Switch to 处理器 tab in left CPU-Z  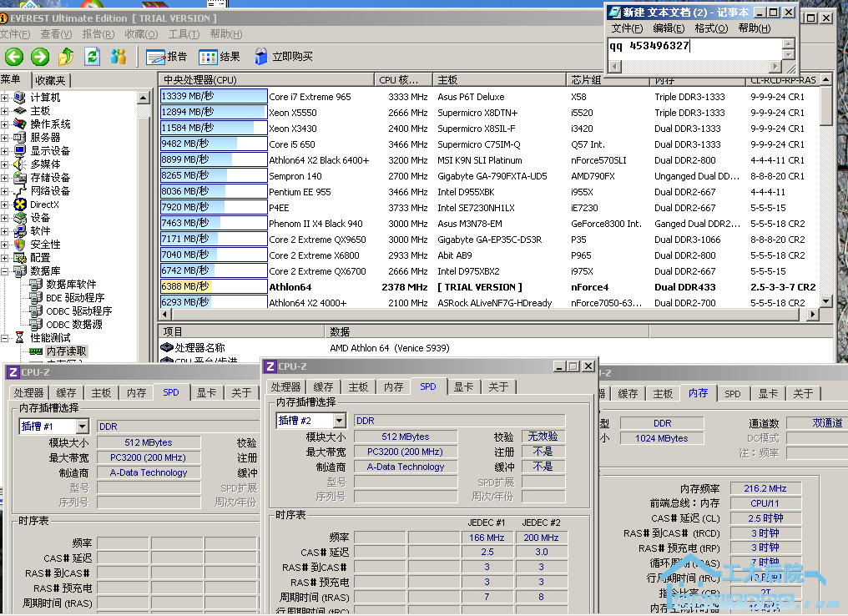28,393
